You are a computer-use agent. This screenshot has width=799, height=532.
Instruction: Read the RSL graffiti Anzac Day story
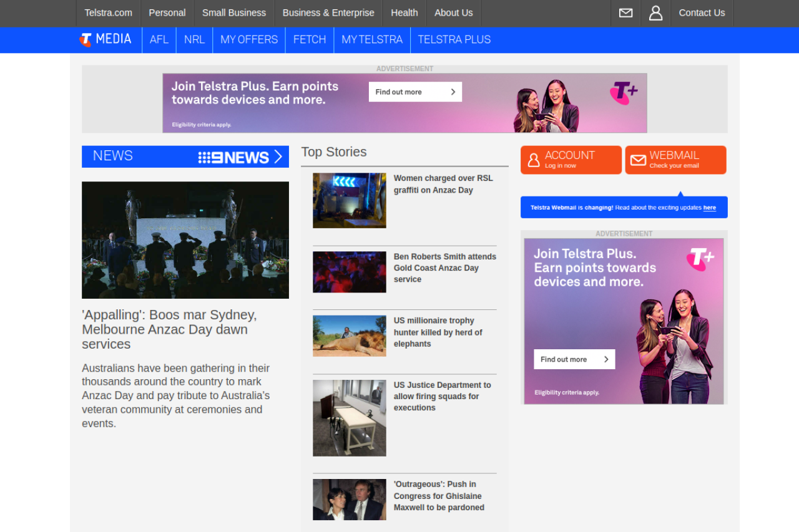click(443, 184)
